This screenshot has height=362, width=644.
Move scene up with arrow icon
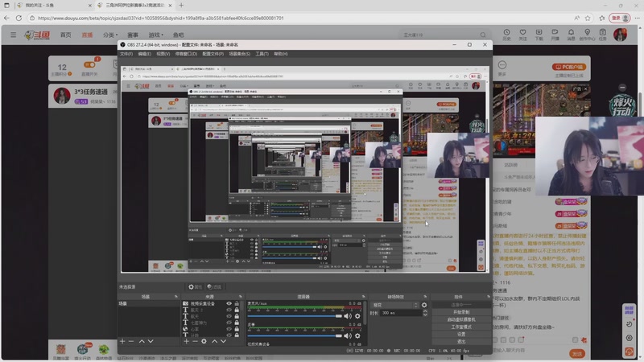click(x=142, y=341)
